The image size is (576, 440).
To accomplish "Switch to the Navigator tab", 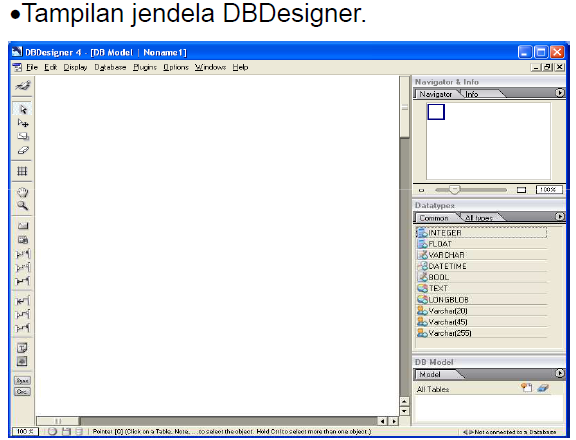I will 435,94.
